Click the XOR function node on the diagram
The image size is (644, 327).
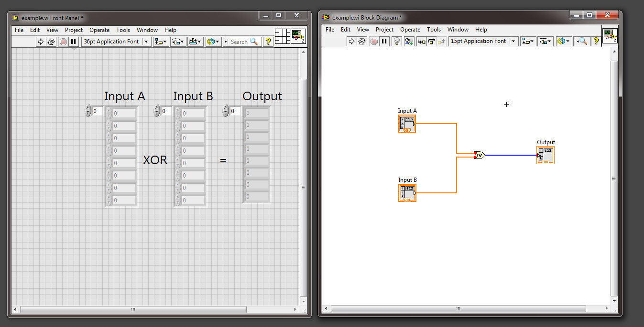pos(480,155)
